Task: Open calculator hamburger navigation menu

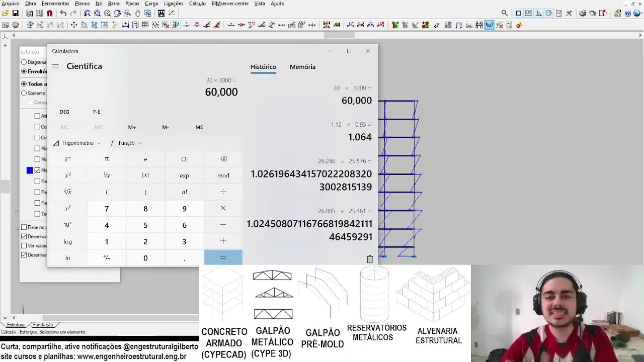Action: [55, 66]
